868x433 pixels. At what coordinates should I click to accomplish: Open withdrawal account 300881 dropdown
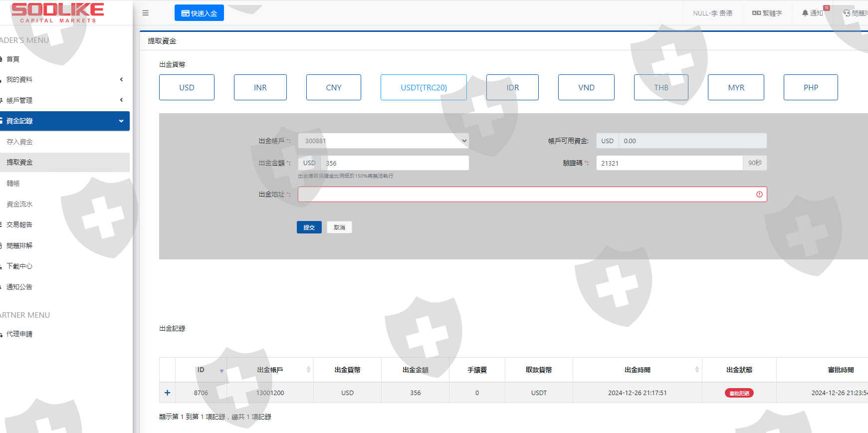[x=383, y=141]
